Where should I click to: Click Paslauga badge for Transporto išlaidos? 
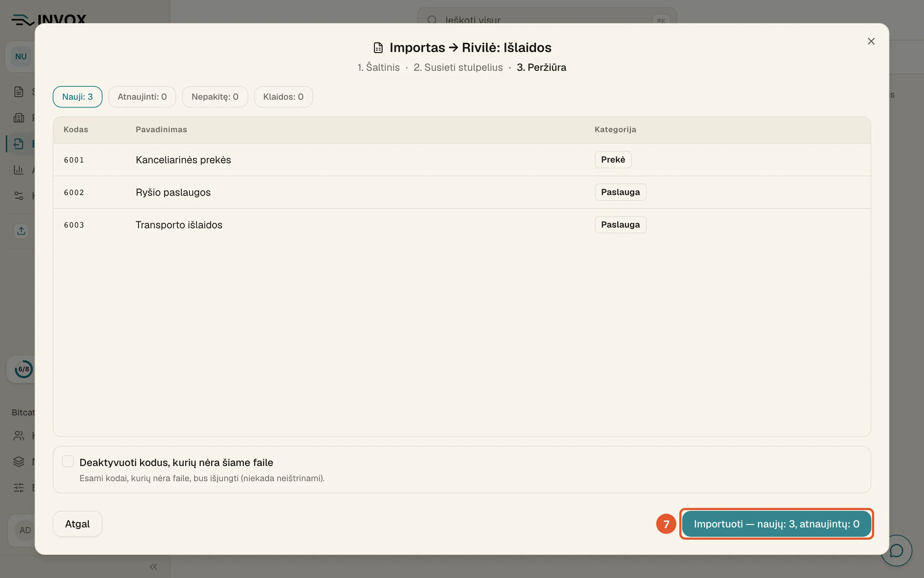pyautogui.click(x=620, y=225)
